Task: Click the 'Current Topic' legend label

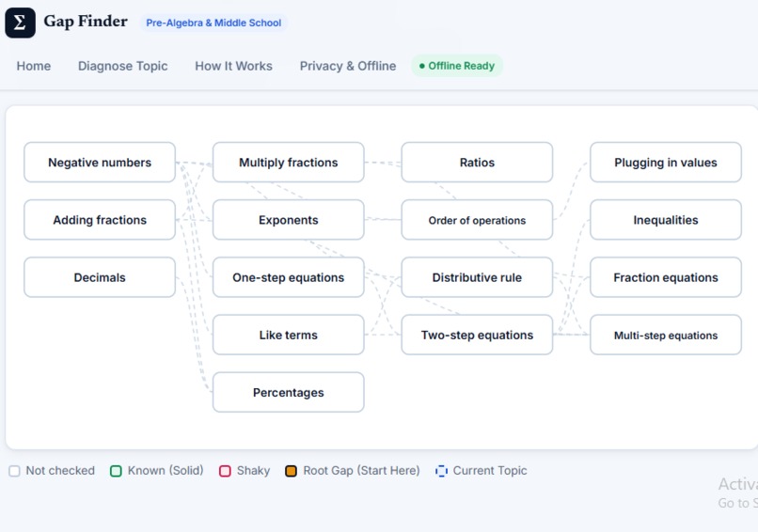Action: coord(490,471)
